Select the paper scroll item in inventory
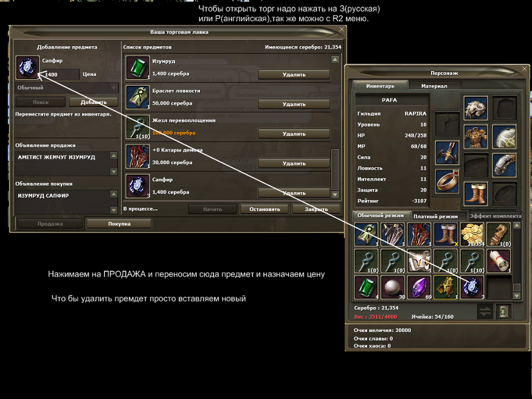Viewport: 532px width, 399px height. (x=499, y=261)
